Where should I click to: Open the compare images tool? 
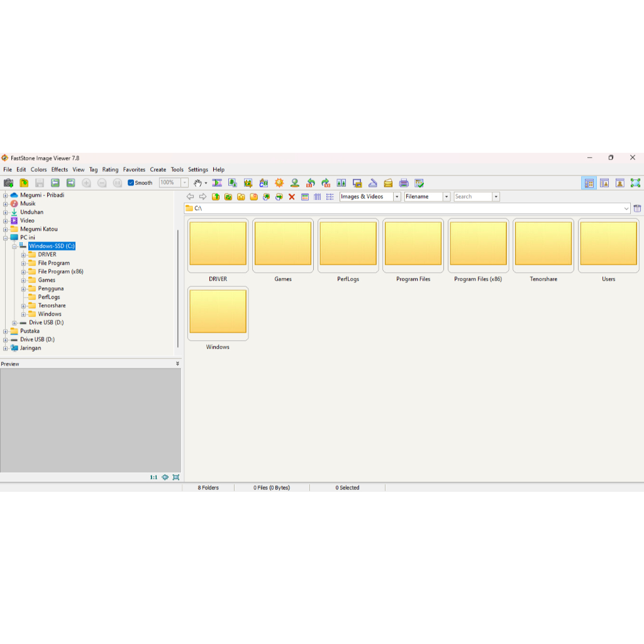[341, 183]
